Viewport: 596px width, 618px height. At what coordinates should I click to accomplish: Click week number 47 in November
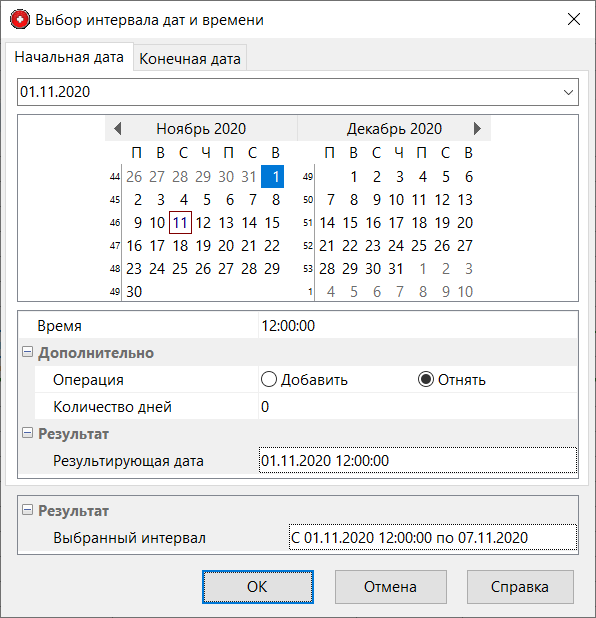point(115,246)
